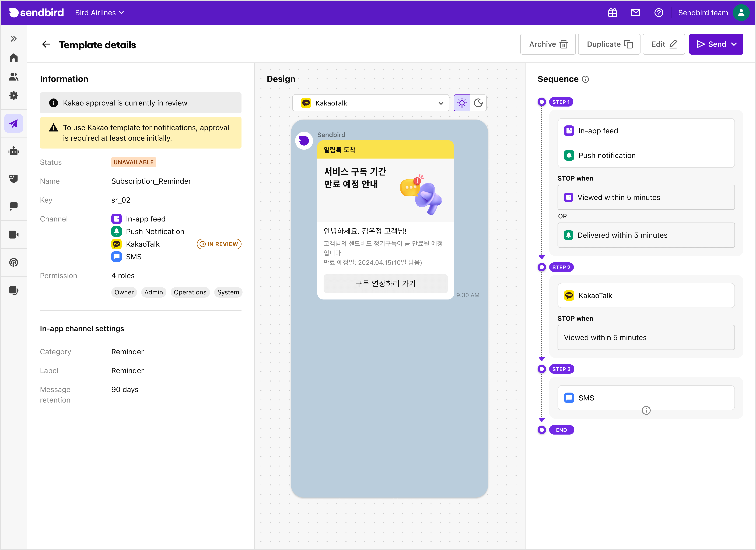Click the Edit button
The width and height of the screenshot is (756, 550).
coord(664,44)
